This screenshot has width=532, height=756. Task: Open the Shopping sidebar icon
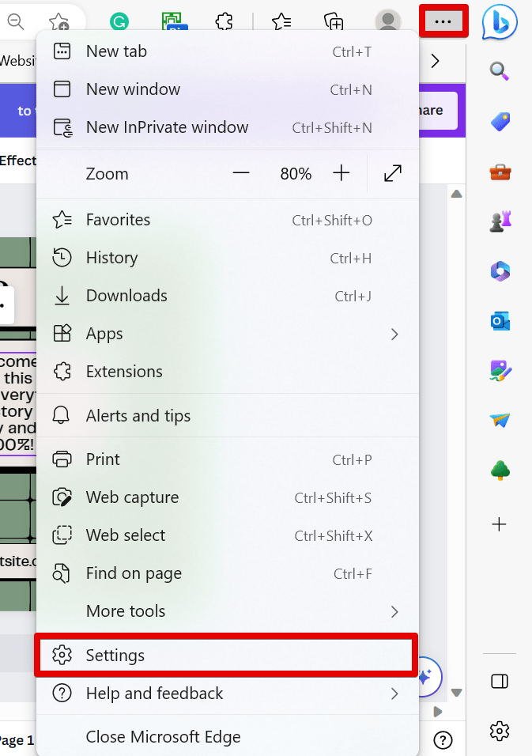[500, 121]
